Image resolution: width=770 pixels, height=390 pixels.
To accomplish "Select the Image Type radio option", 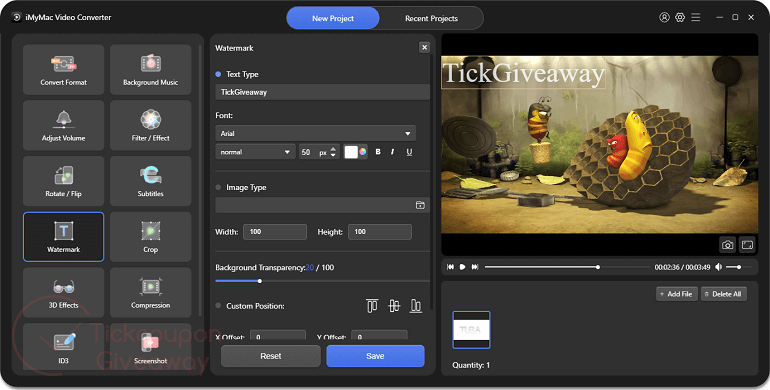I will click(218, 187).
